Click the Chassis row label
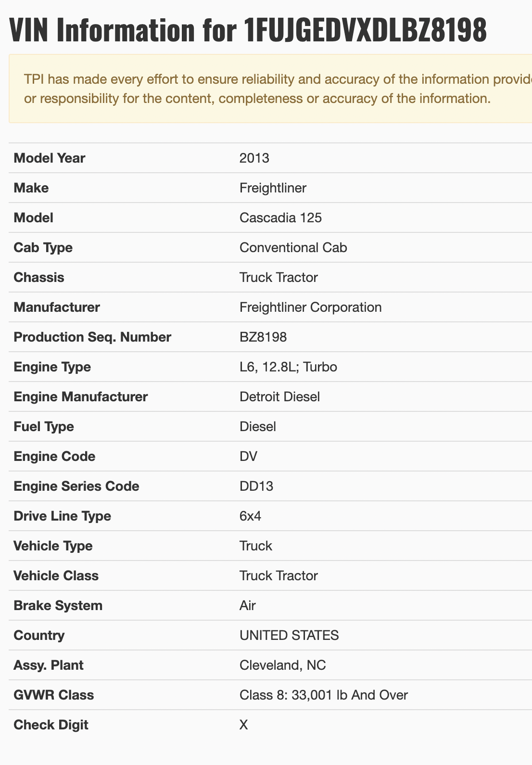The width and height of the screenshot is (532, 765). (39, 278)
